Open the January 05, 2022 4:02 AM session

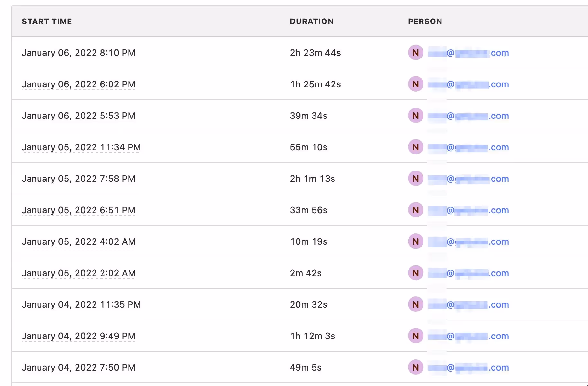point(79,241)
